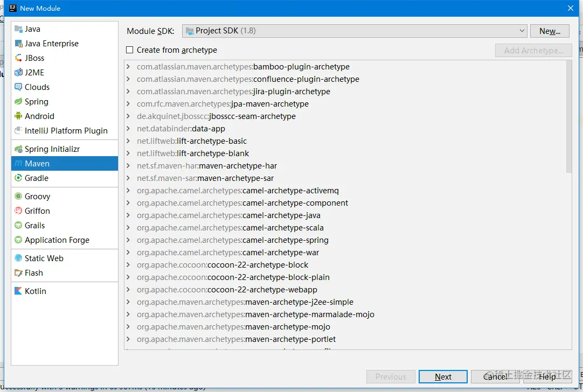Image resolution: width=583 pixels, height=392 pixels.
Task: Click the Help button
Action: [x=547, y=377]
